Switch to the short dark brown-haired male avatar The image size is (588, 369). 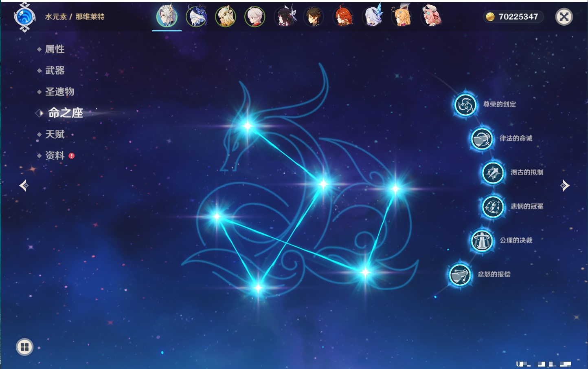(314, 16)
